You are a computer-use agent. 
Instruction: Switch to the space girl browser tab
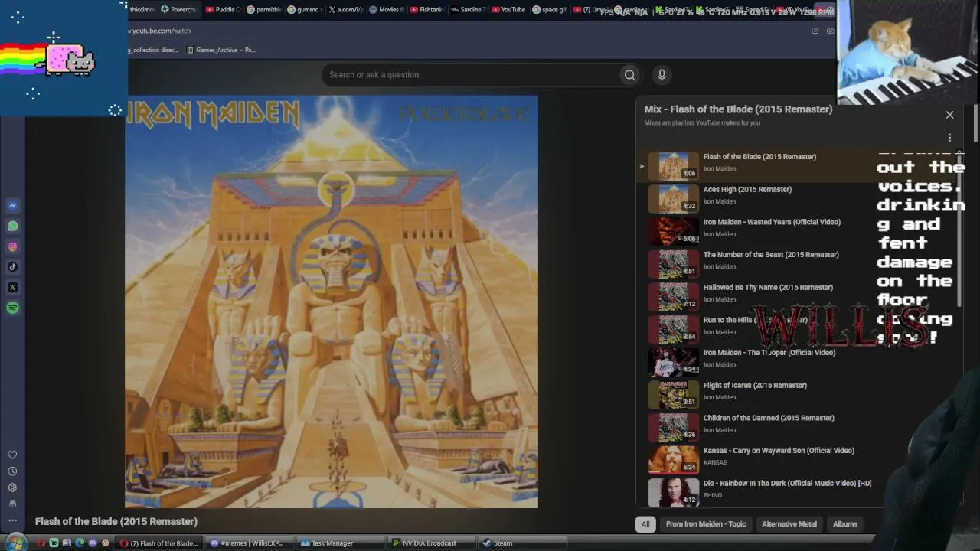(550, 10)
